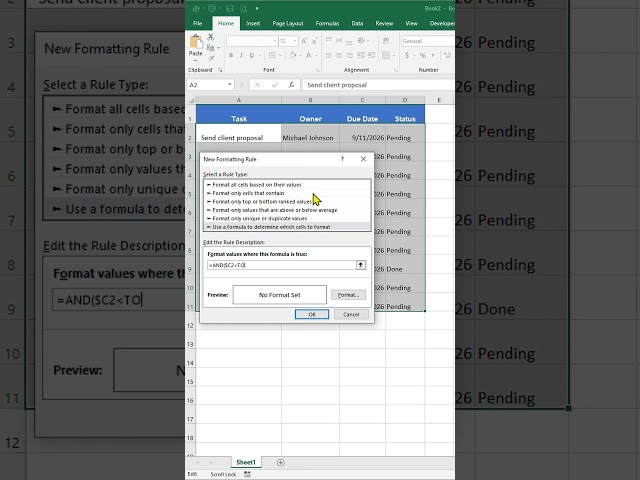
Task: Click Cancel in New Formatting Rule dialog
Action: click(351, 314)
